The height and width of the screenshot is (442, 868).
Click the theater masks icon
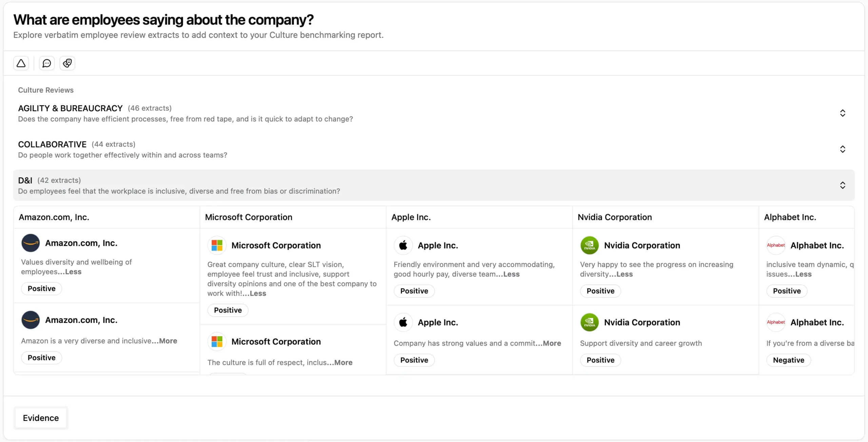click(x=67, y=63)
